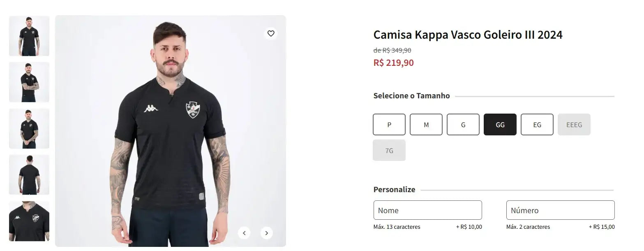Screen dimensions: 644x251
Task: Click the Número personalization field
Action: click(x=560, y=210)
